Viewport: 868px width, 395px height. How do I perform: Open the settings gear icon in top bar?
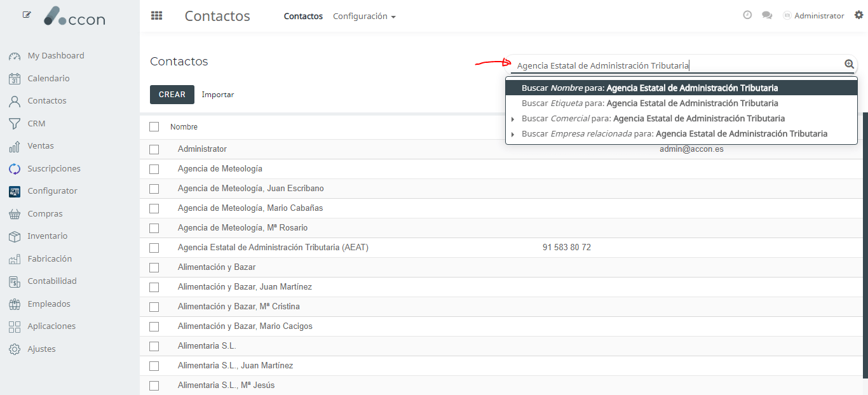click(858, 15)
